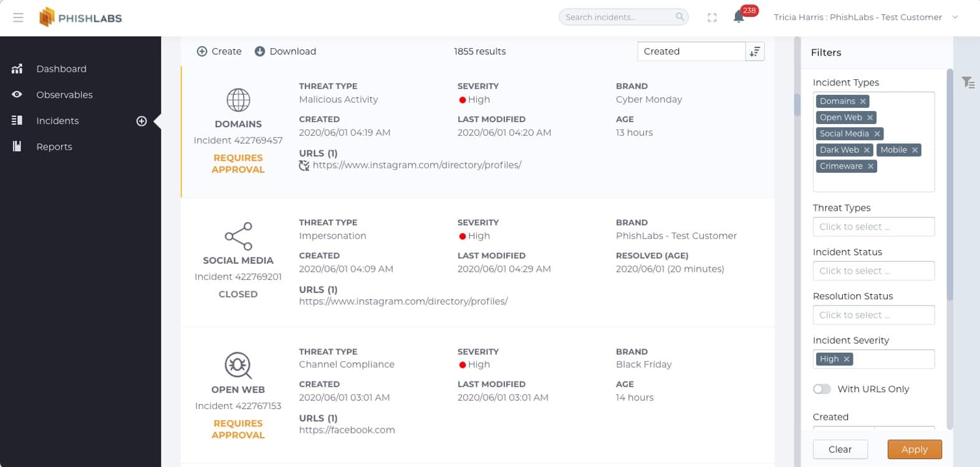
Task: Click the Reports book icon
Action: [x=17, y=147]
